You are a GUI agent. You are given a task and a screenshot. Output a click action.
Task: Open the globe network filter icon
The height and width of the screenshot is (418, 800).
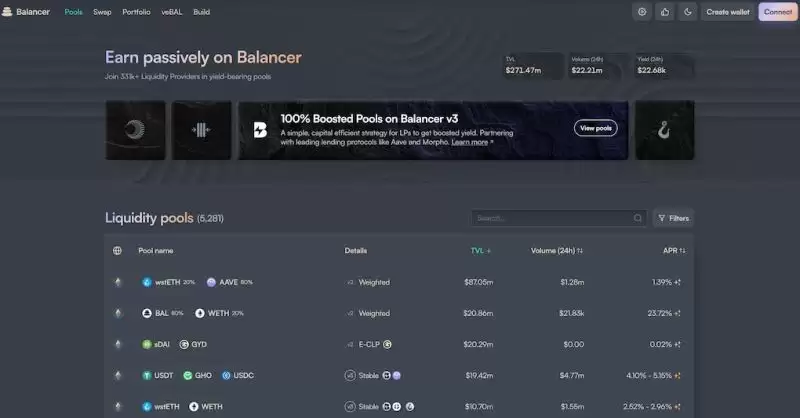tap(117, 251)
